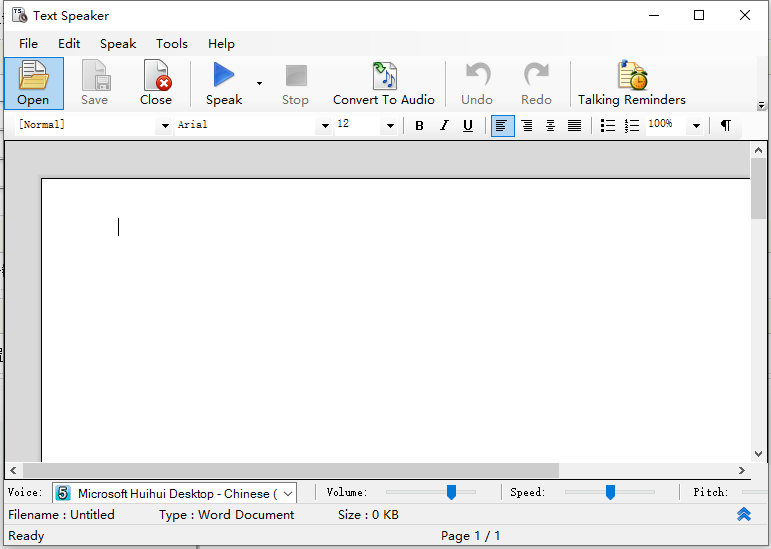Click the Volume slider handle
The image size is (771, 549).
coord(451,492)
